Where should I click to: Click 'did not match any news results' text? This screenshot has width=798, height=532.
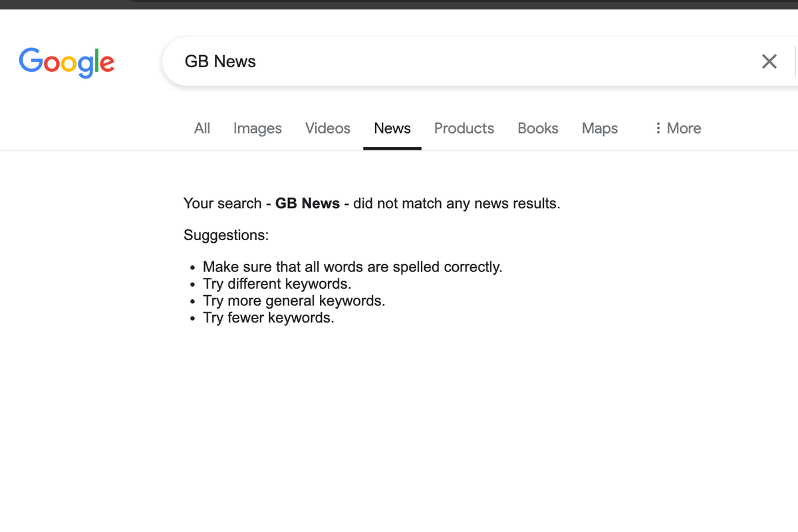pyautogui.click(x=456, y=203)
